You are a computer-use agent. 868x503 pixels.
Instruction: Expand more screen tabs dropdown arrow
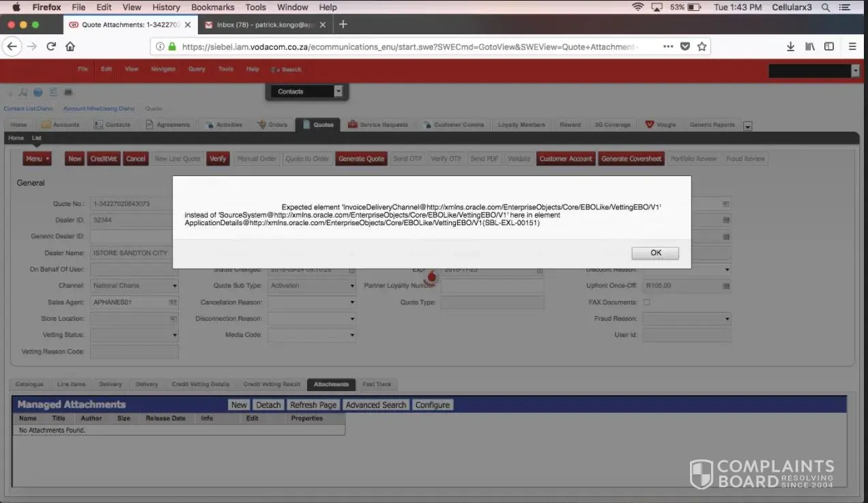pos(748,126)
